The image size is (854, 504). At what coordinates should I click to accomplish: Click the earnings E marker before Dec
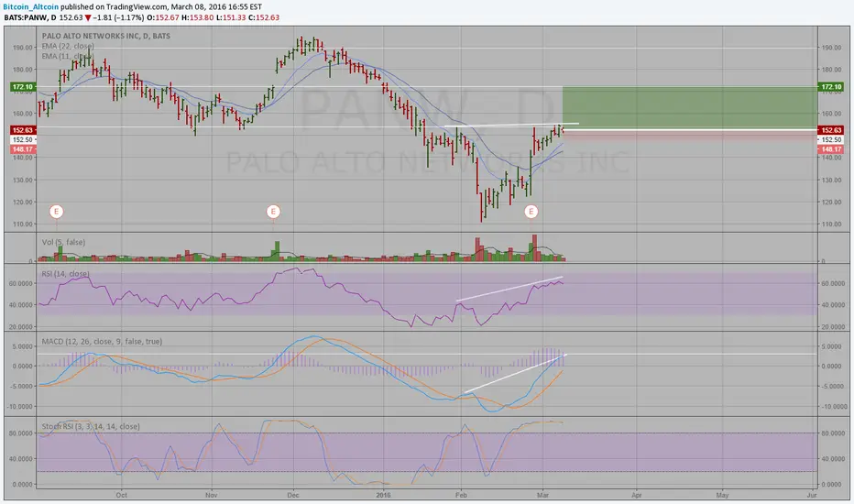273,212
